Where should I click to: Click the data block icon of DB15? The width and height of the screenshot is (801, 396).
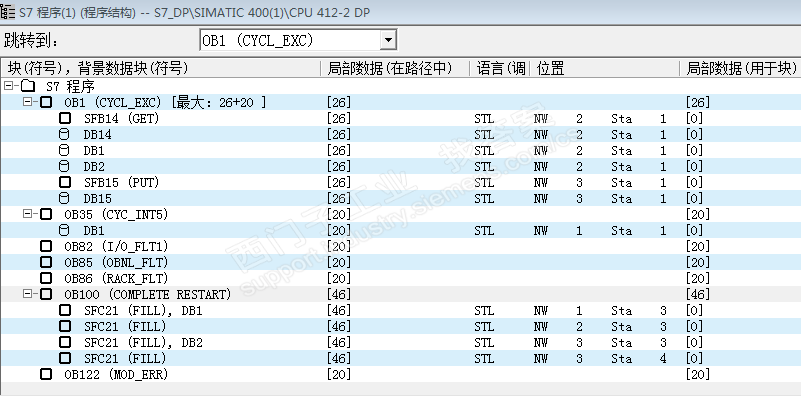[x=64, y=198]
